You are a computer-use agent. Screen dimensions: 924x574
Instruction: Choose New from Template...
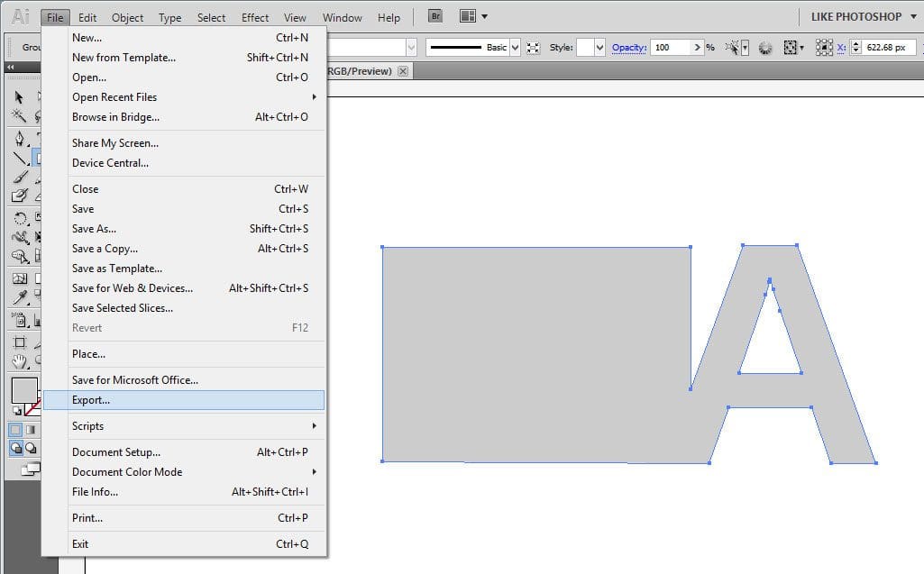tap(184, 57)
